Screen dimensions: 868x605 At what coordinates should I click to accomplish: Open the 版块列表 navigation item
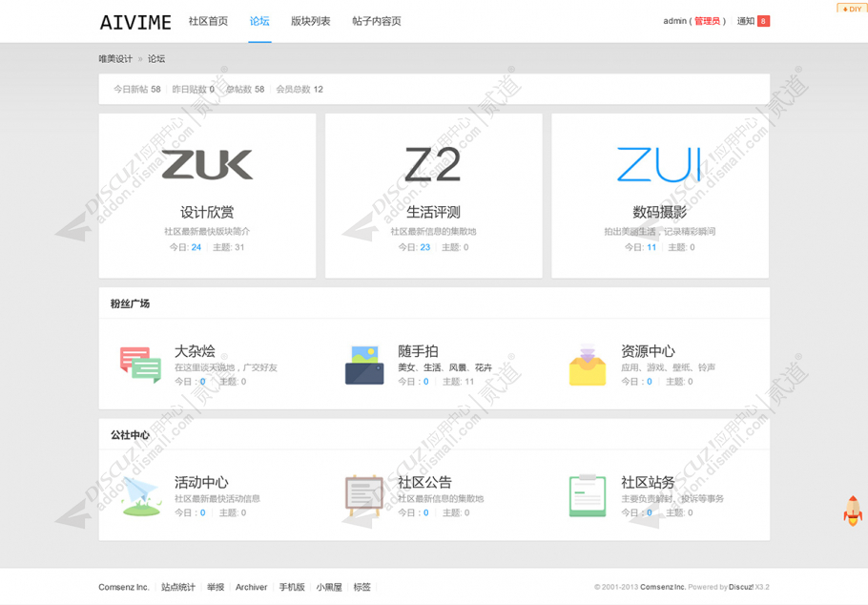point(311,21)
